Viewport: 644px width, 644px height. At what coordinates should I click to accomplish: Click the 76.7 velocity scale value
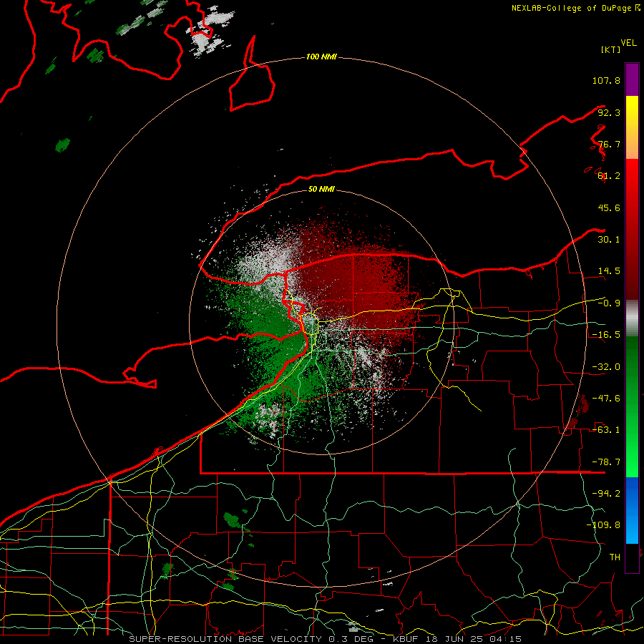(609, 144)
